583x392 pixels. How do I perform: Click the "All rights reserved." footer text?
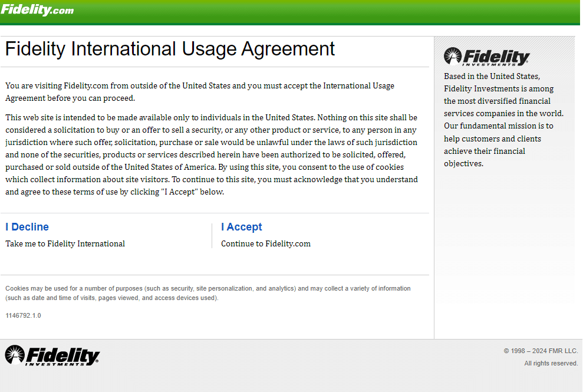[551, 363]
